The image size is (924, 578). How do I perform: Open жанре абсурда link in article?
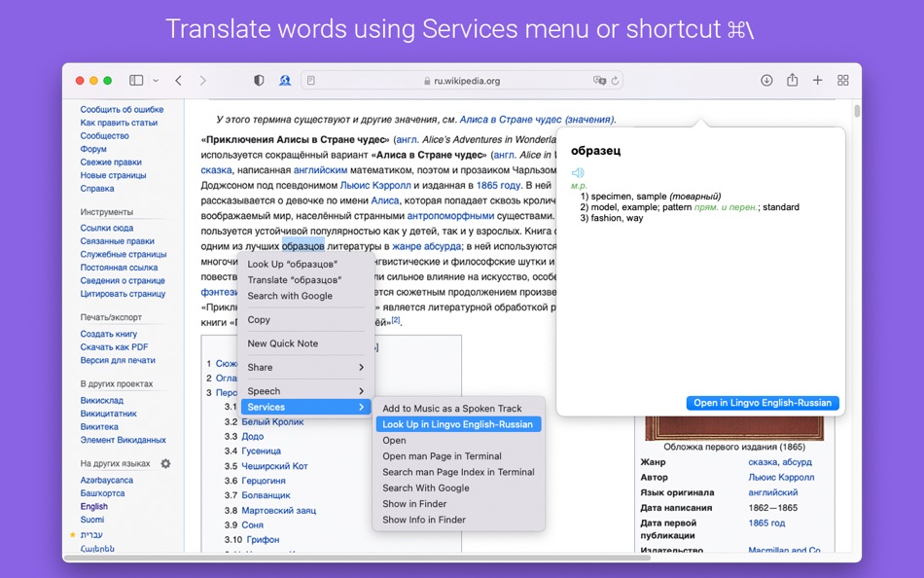click(x=427, y=246)
